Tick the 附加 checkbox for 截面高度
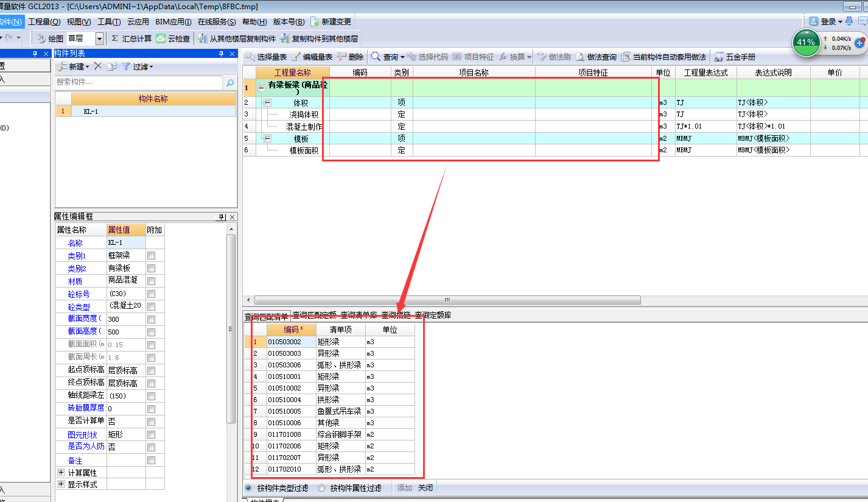This screenshot has height=502, width=868. [151, 332]
